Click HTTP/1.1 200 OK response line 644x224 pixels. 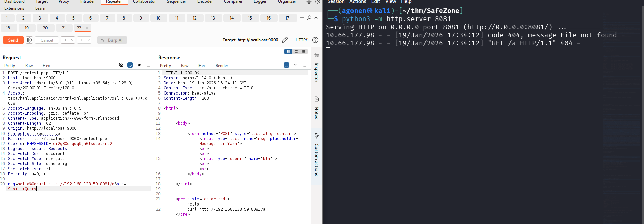coord(181,73)
